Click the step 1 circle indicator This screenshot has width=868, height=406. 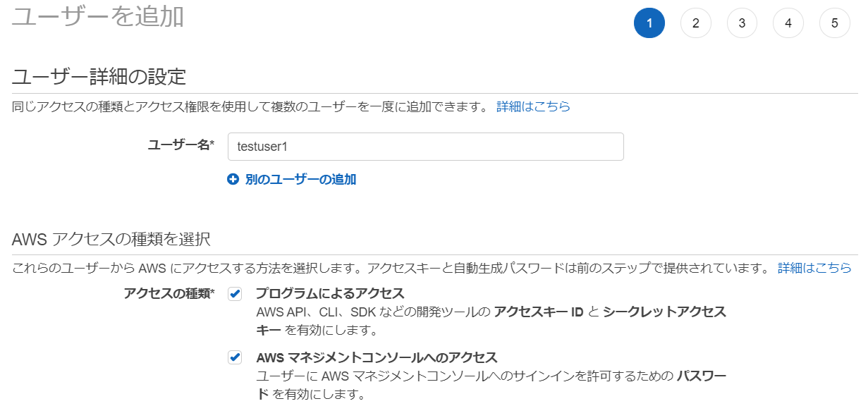(x=649, y=23)
